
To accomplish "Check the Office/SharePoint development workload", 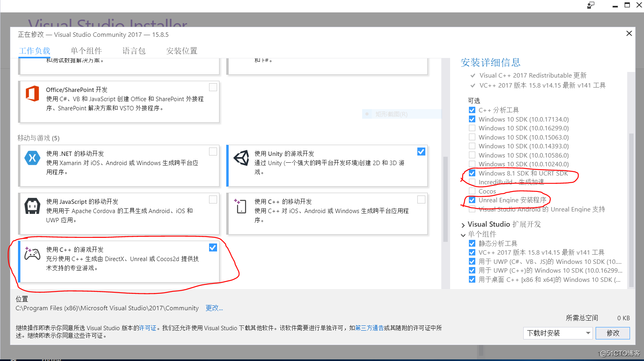I will coord(213,87).
